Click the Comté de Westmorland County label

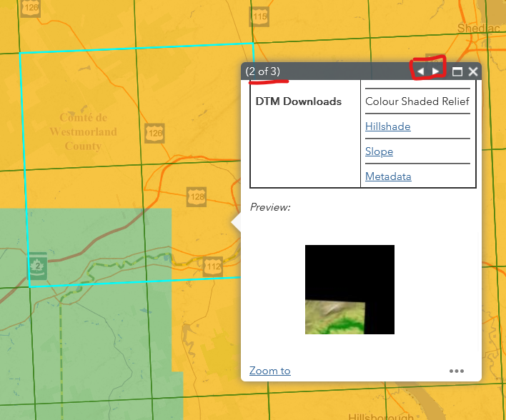coord(84,131)
